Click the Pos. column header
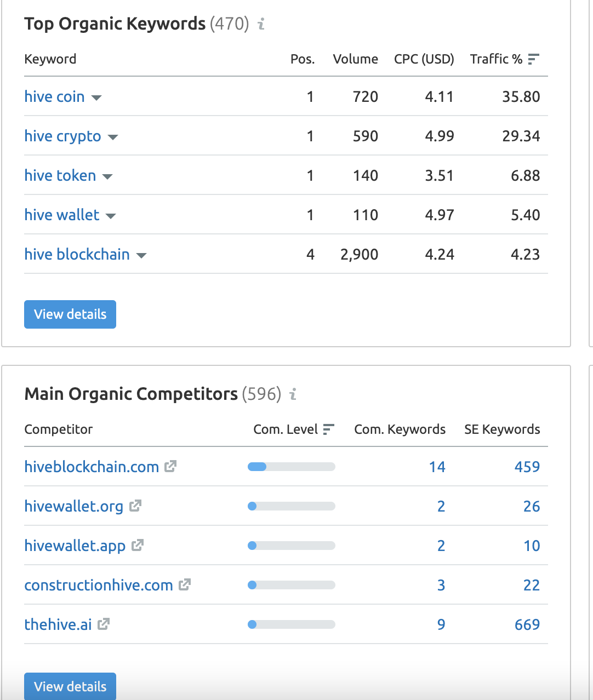This screenshot has height=700, width=593. pyautogui.click(x=303, y=59)
